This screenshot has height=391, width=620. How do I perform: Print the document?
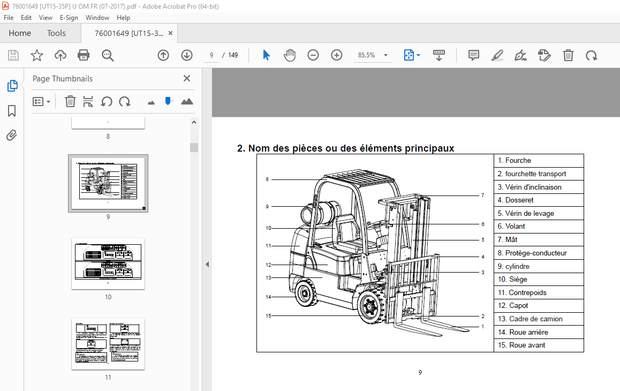coord(83,55)
